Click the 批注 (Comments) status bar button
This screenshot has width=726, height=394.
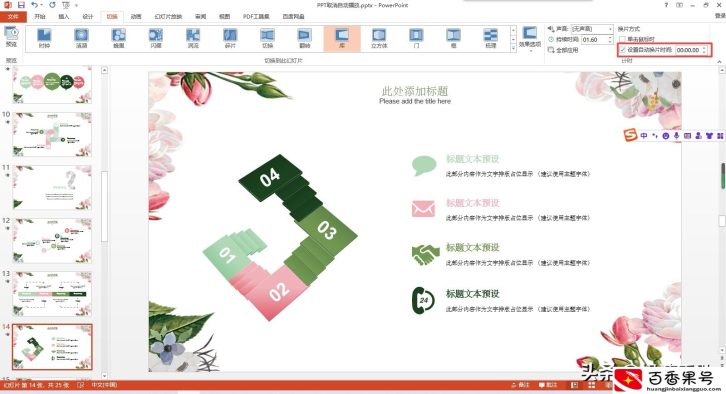[x=548, y=385]
